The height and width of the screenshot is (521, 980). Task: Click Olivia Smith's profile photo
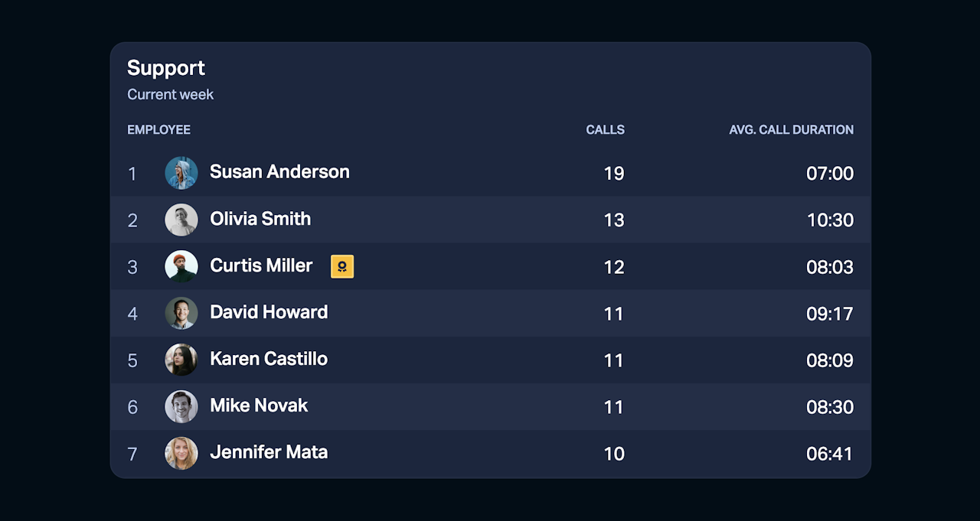pyautogui.click(x=181, y=220)
